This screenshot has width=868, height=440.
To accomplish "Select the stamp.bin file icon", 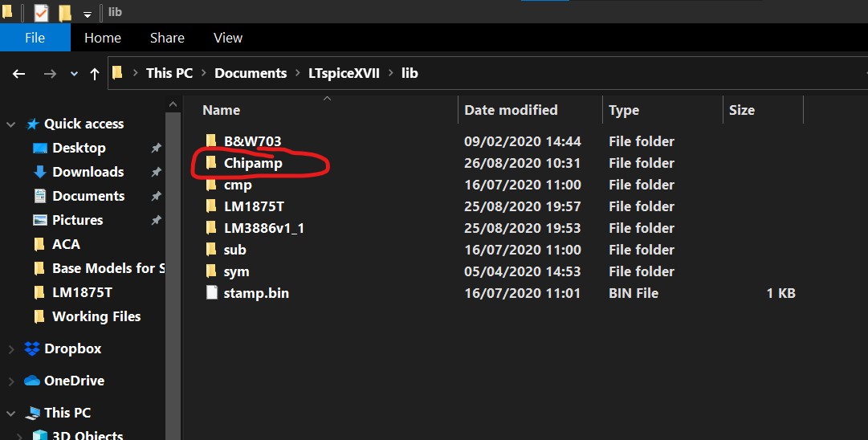I will pos(211,292).
